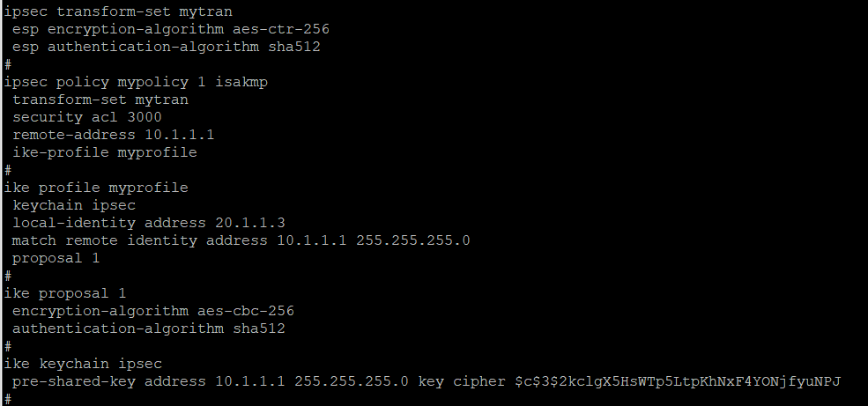Click the "ike profile myprofile" heading line
Screen dimensions: 868x406
(96, 188)
